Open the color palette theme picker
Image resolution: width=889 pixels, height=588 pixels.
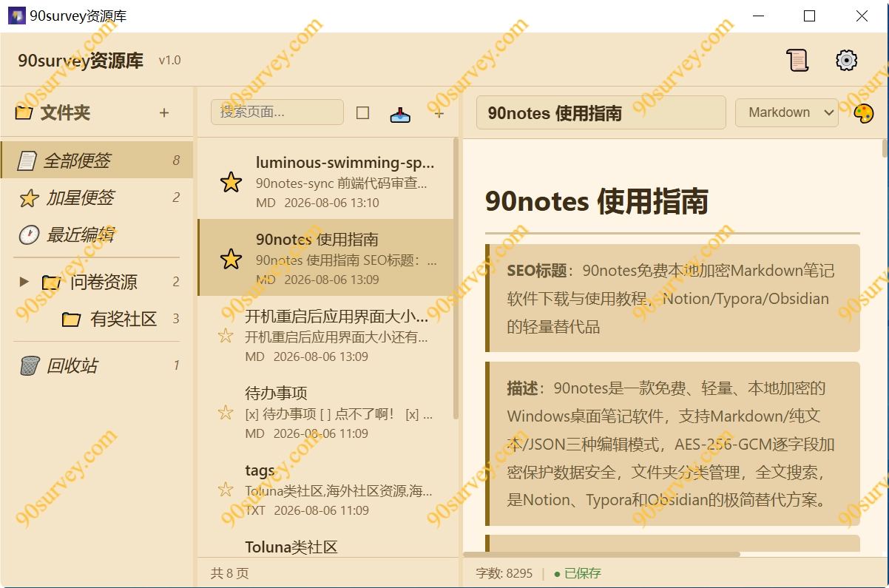[863, 113]
